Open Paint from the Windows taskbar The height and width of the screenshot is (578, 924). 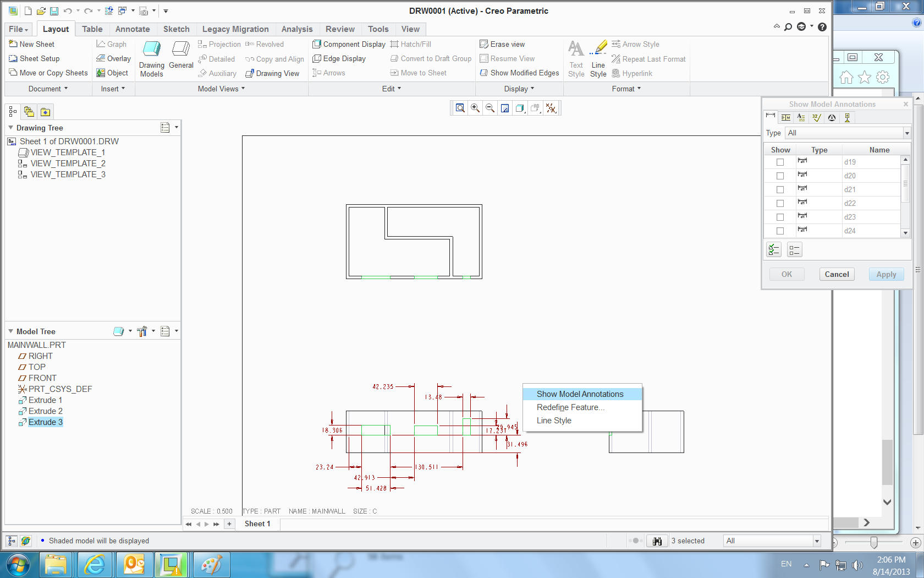tap(212, 565)
